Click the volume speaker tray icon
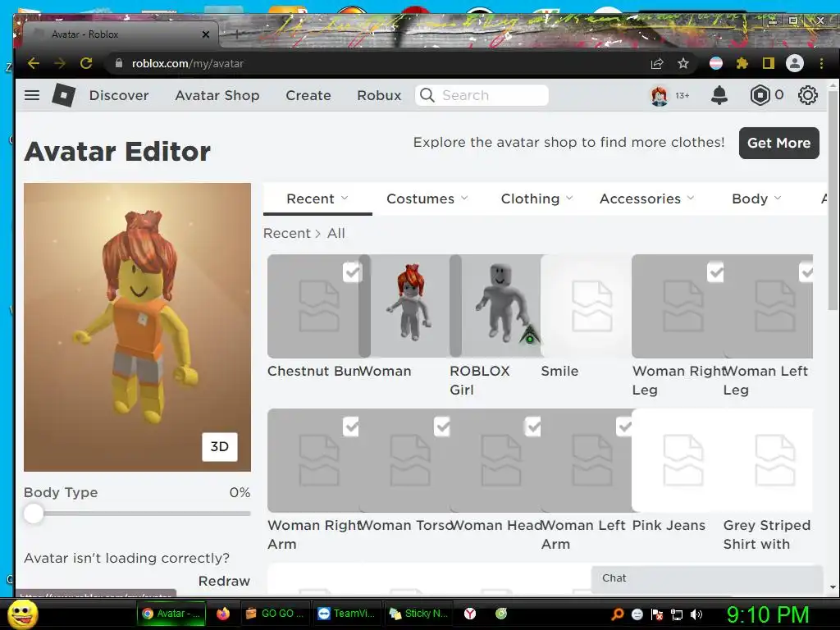This screenshot has width=840, height=630. 696,614
